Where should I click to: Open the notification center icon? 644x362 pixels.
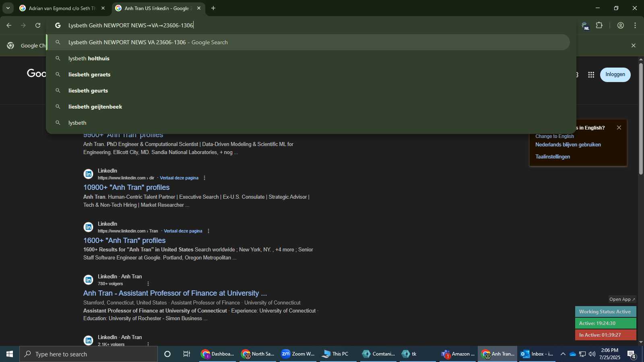pyautogui.click(x=632, y=354)
